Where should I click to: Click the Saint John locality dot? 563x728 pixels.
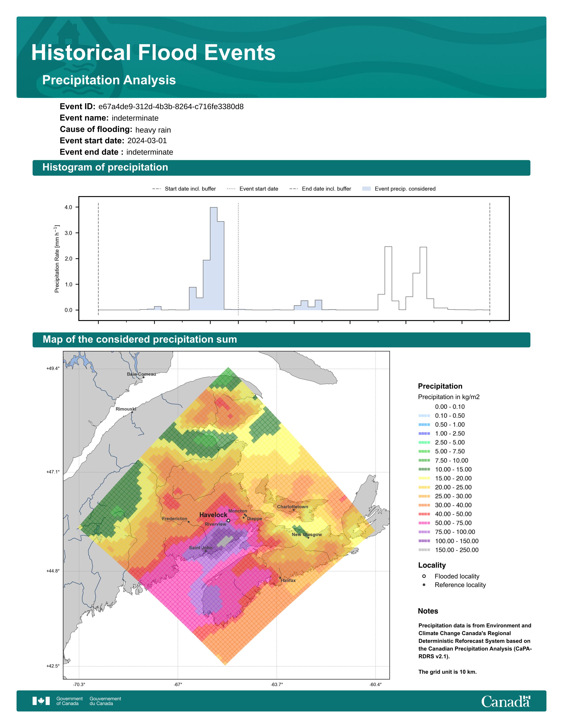(206, 551)
